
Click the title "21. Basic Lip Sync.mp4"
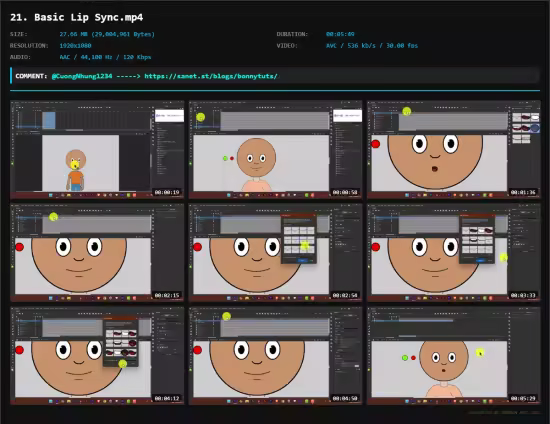[x=76, y=18]
